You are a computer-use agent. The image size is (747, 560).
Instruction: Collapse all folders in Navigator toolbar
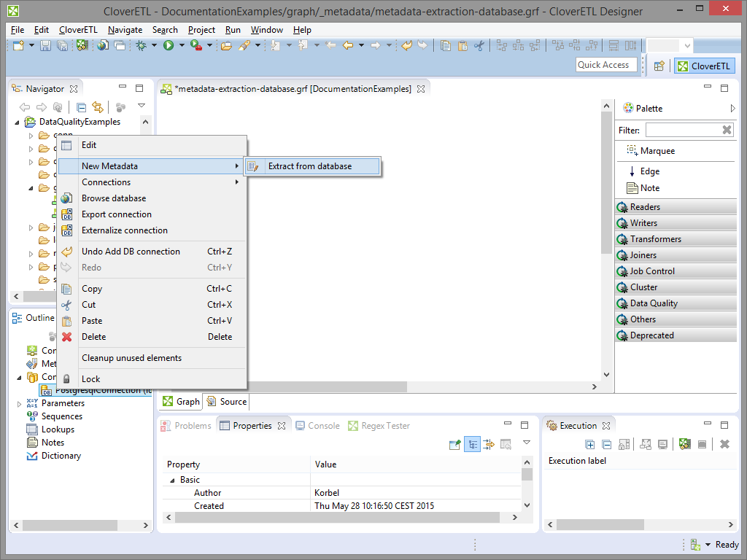coord(82,107)
